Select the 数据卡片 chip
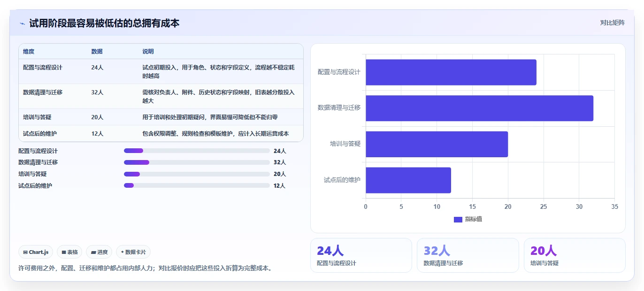644x291 pixels. (133, 252)
